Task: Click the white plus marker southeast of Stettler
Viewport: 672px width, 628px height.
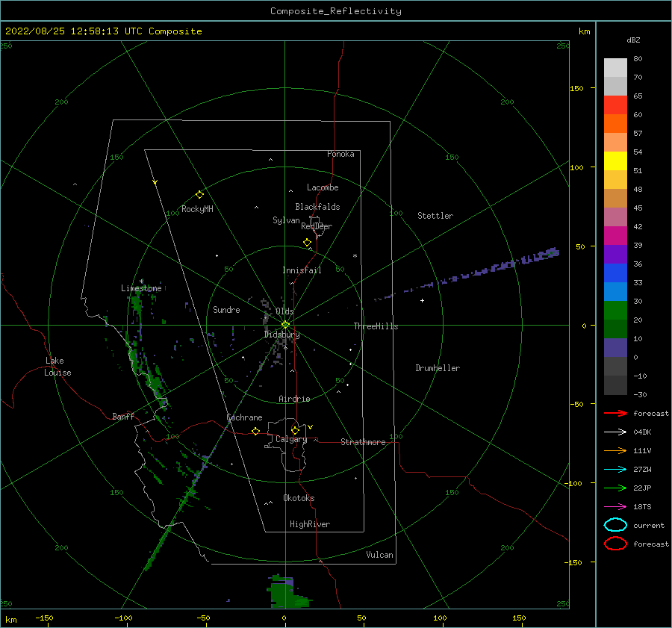Action: (x=422, y=300)
